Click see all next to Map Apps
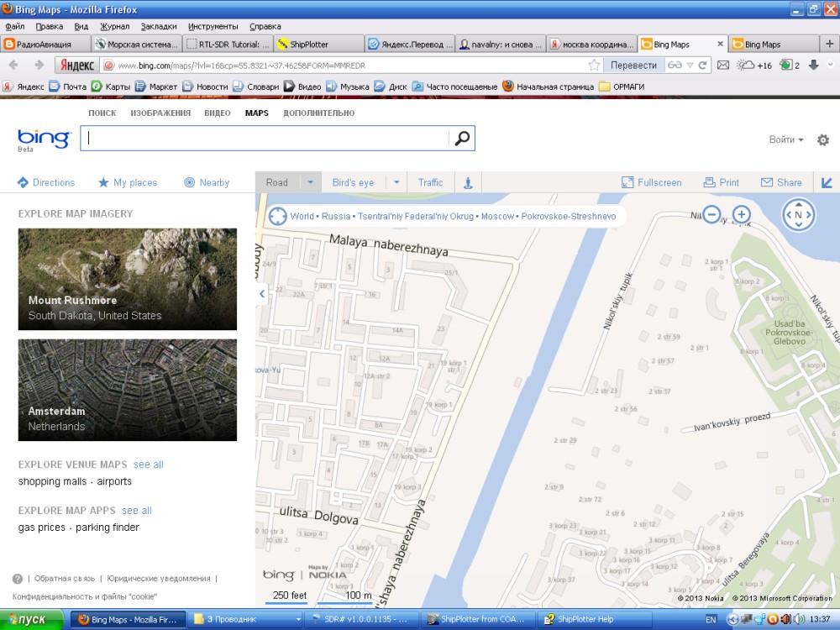Image resolution: width=840 pixels, height=630 pixels. (x=137, y=511)
